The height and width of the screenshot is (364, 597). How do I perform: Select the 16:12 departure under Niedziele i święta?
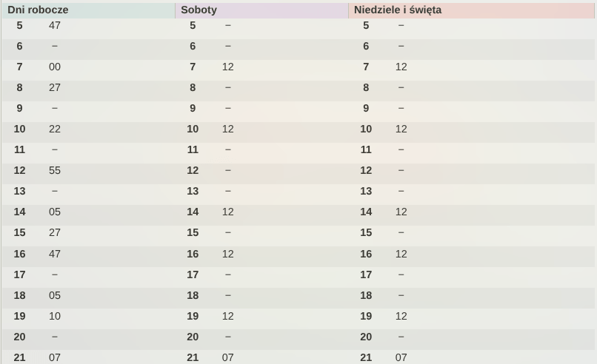[401, 254]
